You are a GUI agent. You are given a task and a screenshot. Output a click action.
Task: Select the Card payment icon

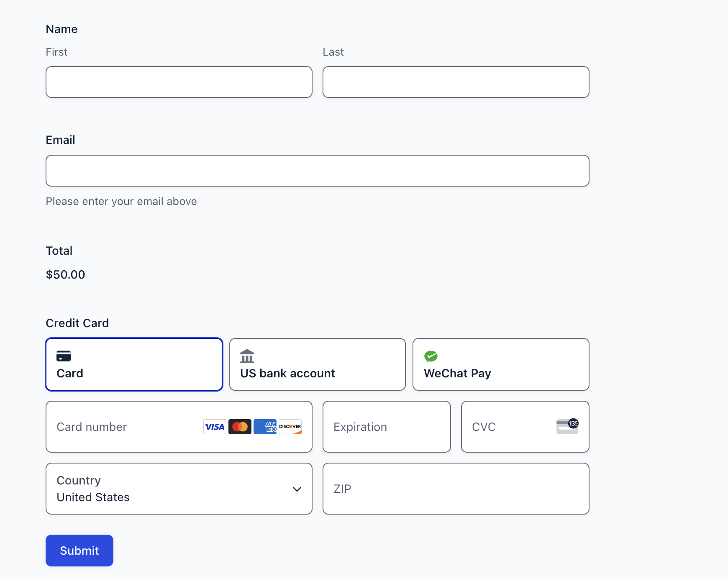tap(64, 356)
